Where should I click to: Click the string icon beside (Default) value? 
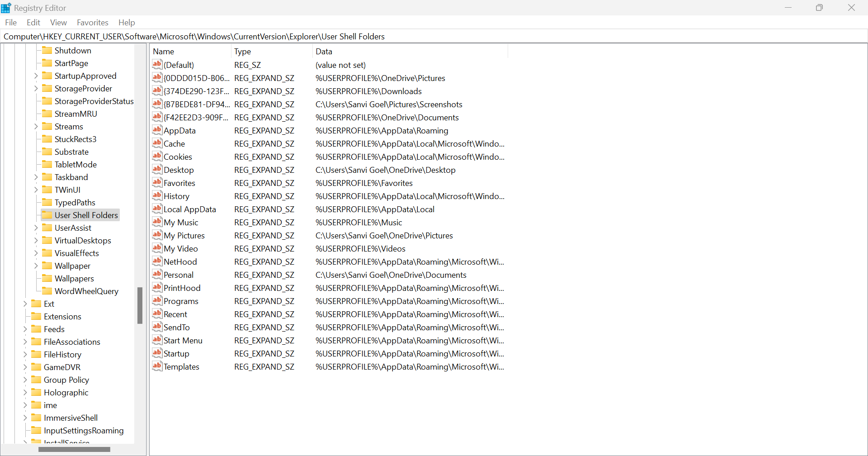coord(157,65)
